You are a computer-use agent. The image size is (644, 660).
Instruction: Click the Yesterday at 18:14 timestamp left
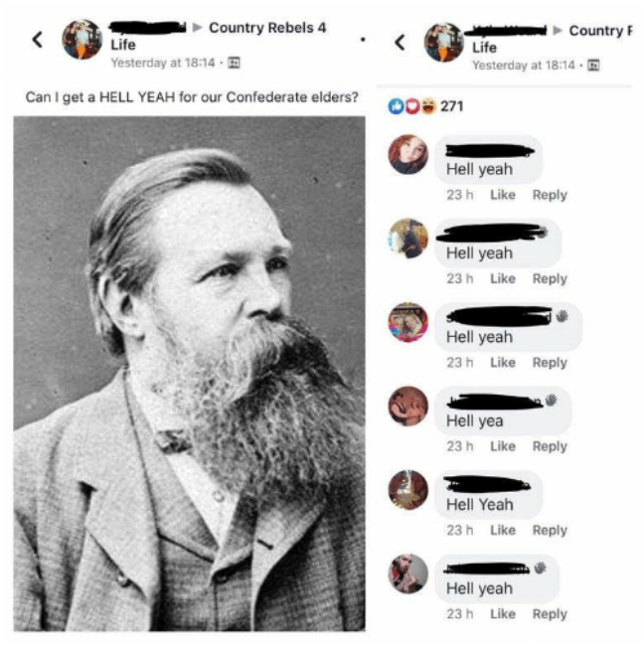[x=163, y=64]
